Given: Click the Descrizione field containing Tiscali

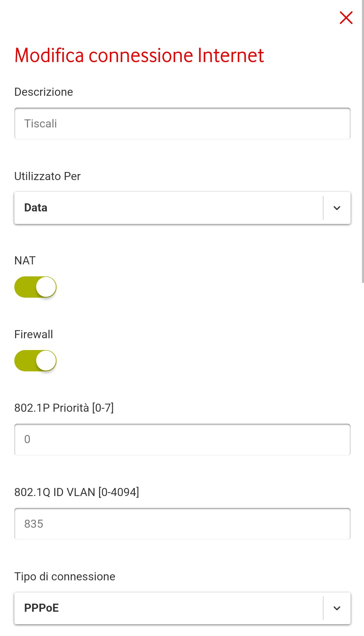Looking at the screenshot, I should [182, 124].
